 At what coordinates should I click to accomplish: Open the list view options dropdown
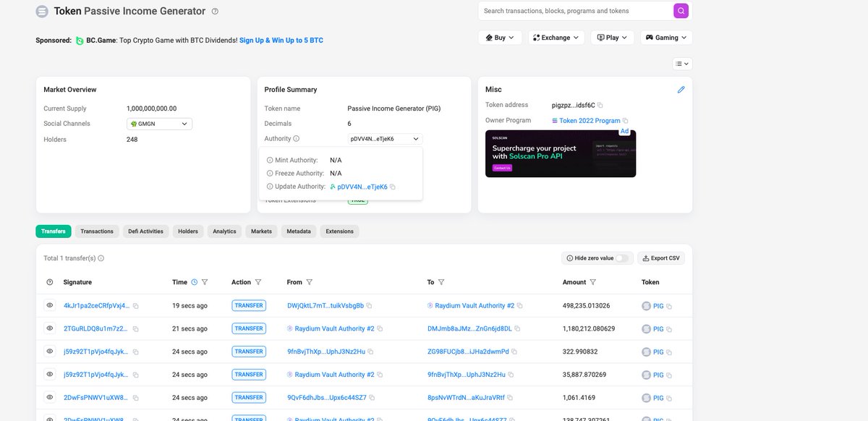pos(682,64)
